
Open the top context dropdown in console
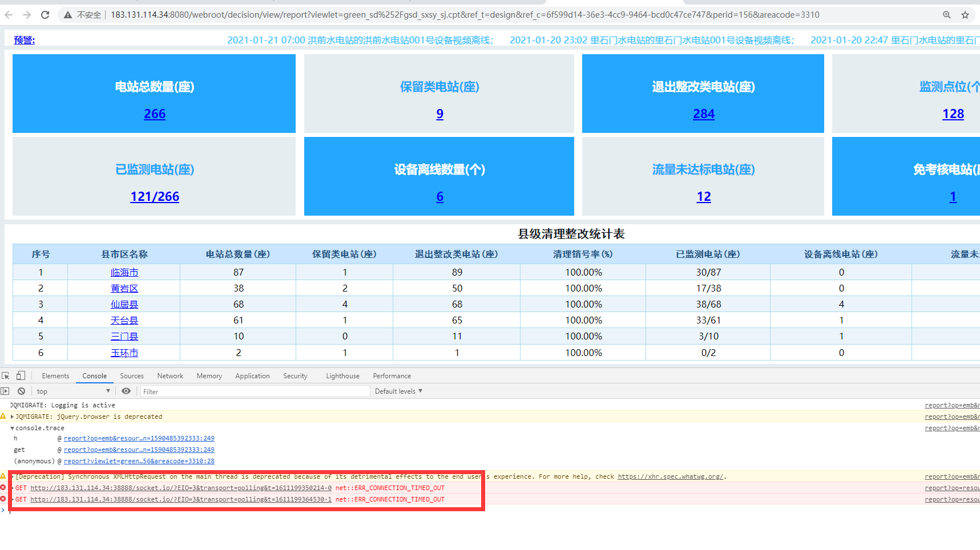point(73,391)
